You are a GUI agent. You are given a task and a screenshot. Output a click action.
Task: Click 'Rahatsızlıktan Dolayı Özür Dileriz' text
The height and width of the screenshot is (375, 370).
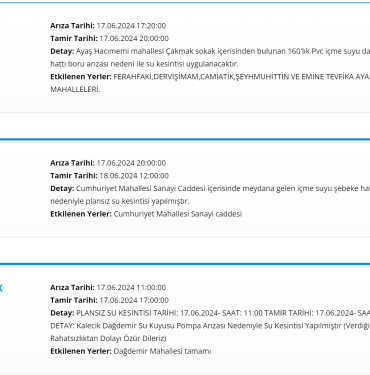108,338
